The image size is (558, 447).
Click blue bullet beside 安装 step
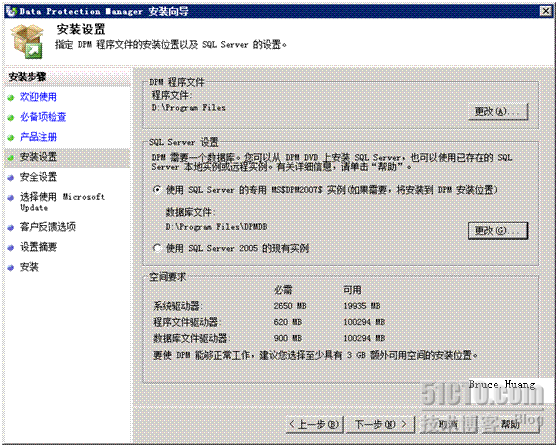click(11, 268)
